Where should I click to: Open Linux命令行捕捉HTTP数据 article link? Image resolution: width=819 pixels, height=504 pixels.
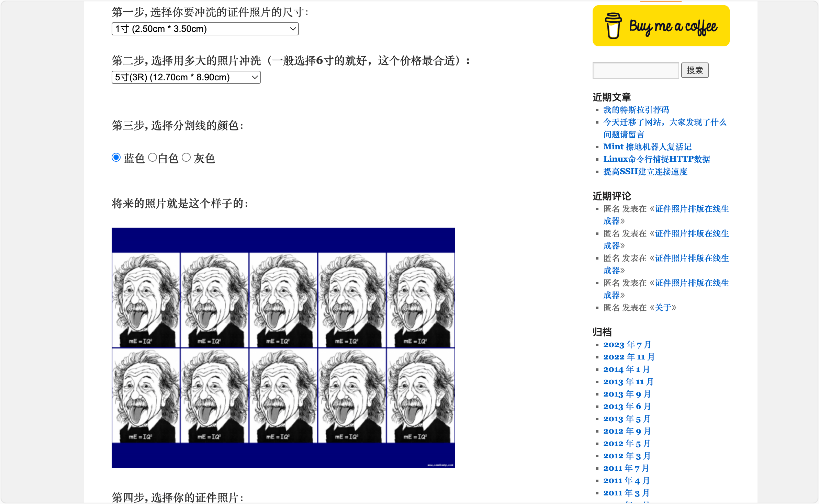(x=657, y=159)
